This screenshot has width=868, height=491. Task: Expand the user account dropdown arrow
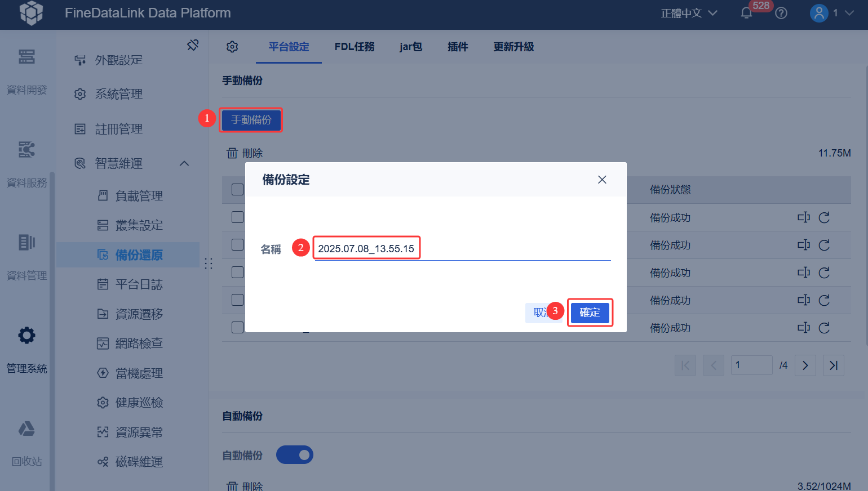coord(849,13)
